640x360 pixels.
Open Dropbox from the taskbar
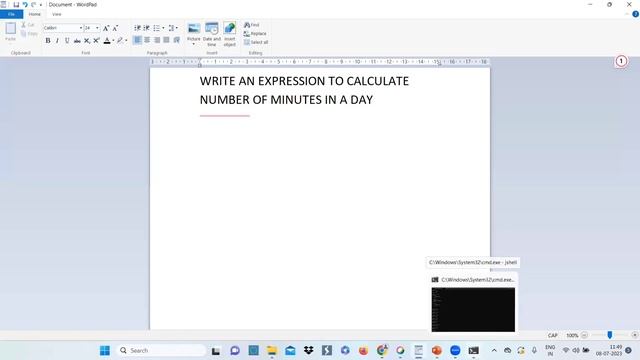309,350
